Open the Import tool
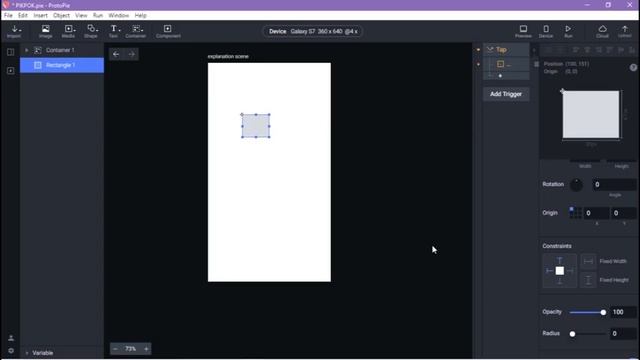The width and height of the screenshot is (640, 360). pyautogui.click(x=14, y=31)
